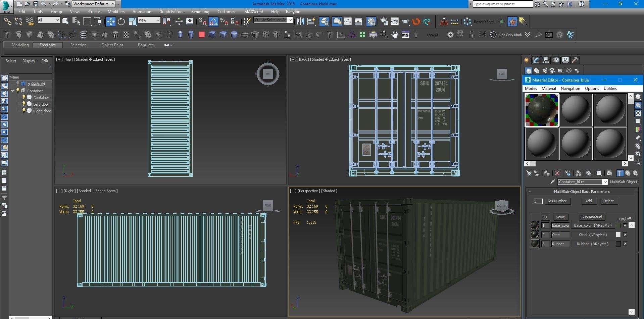The image size is (644, 319).
Task: Open the help question mark dropdown arrow
Action: tap(587, 4)
